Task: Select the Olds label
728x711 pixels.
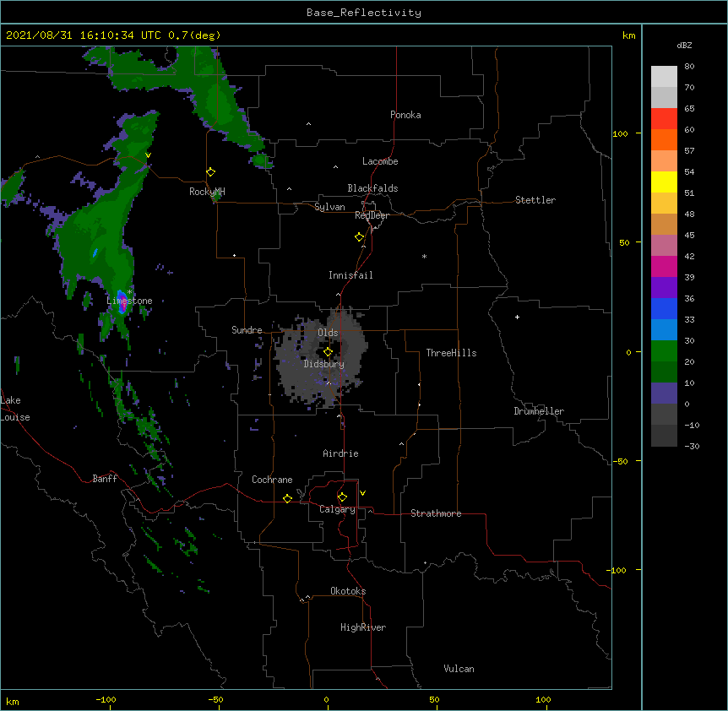Action: coord(328,333)
